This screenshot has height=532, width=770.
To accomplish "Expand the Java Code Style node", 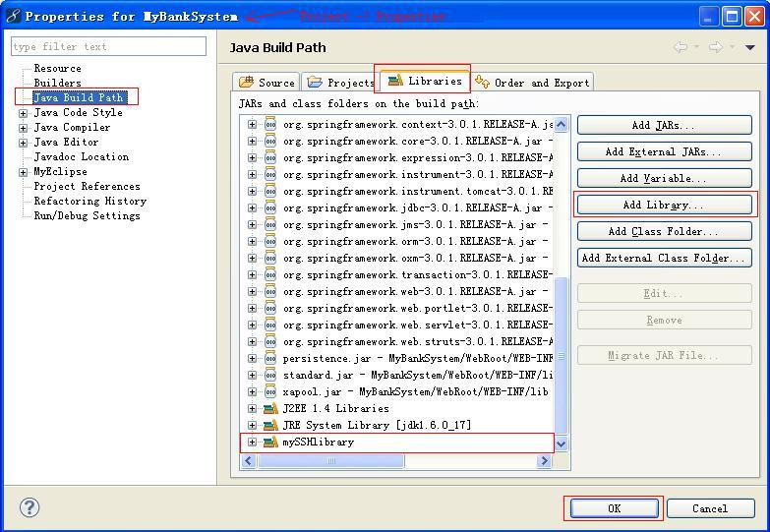I will (x=23, y=113).
